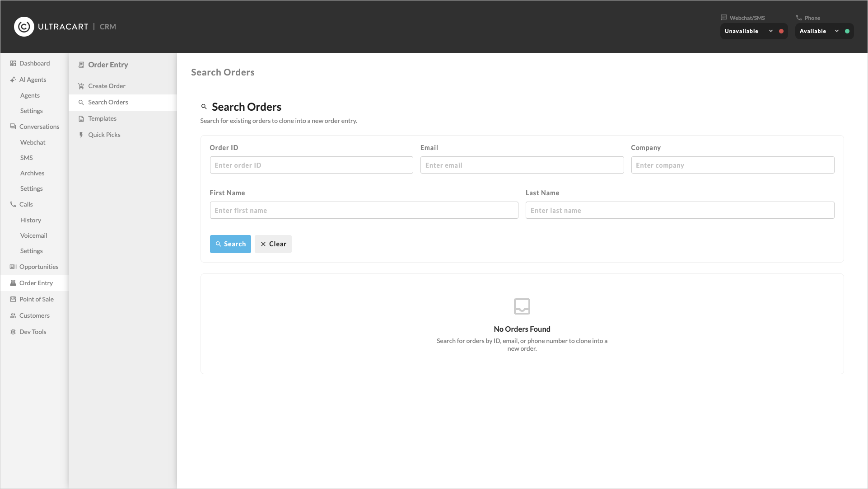
Task: Open the Phone Available status dropdown
Action: tap(824, 31)
